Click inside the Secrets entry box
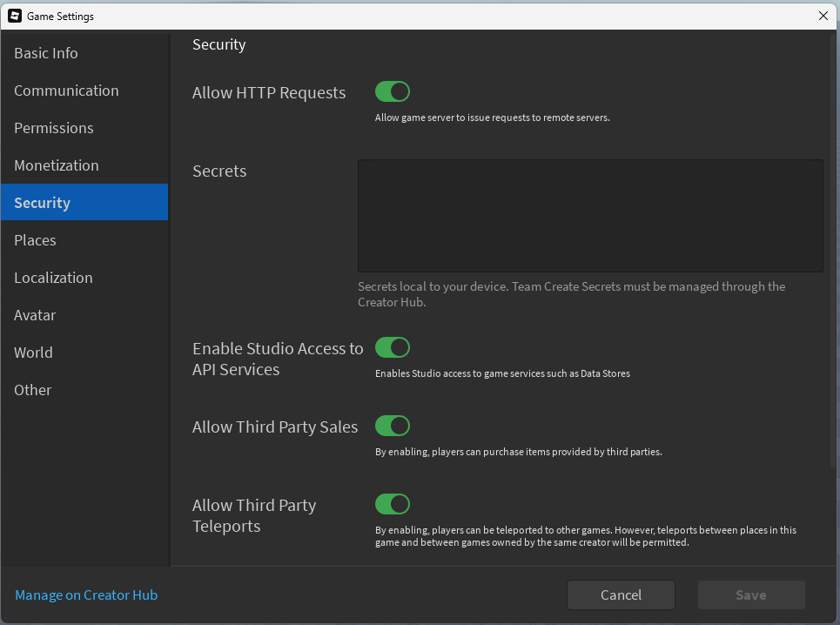This screenshot has width=840, height=625. pos(589,215)
